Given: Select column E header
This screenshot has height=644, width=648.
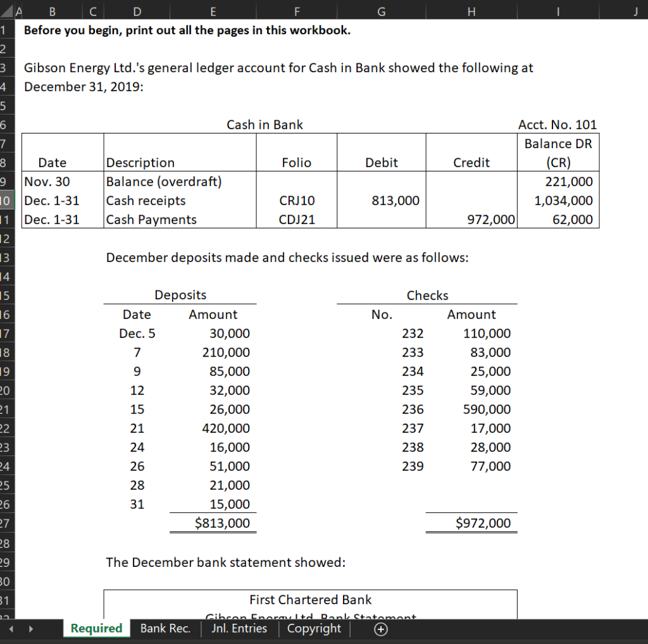Looking at the screenshot, I should click(x=213, y=11).
